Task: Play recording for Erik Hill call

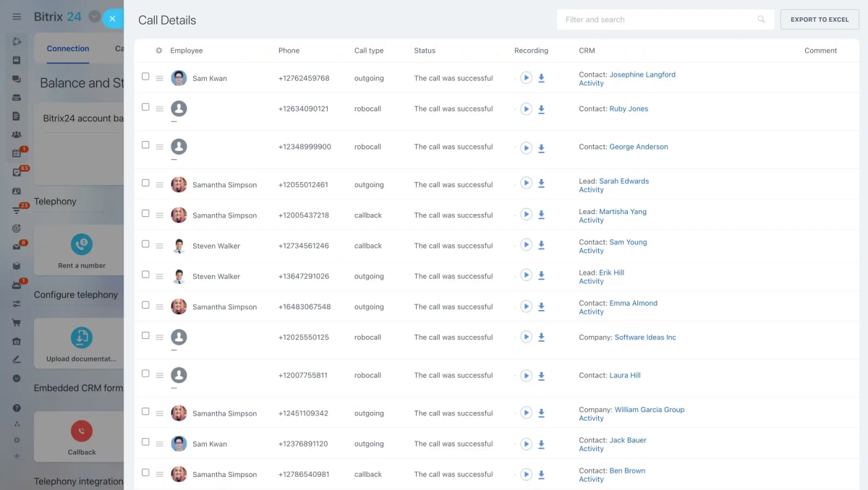Action: tap(527, 275)
